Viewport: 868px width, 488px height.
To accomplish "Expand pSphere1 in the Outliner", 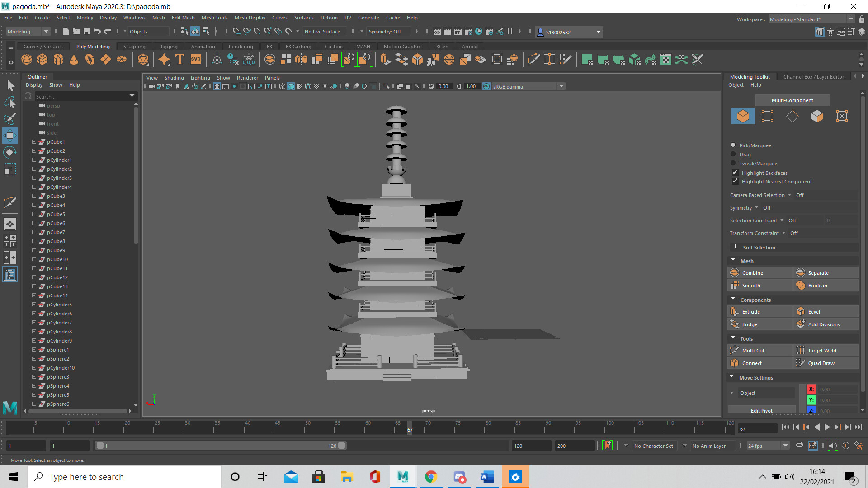I will pos(33,349).
